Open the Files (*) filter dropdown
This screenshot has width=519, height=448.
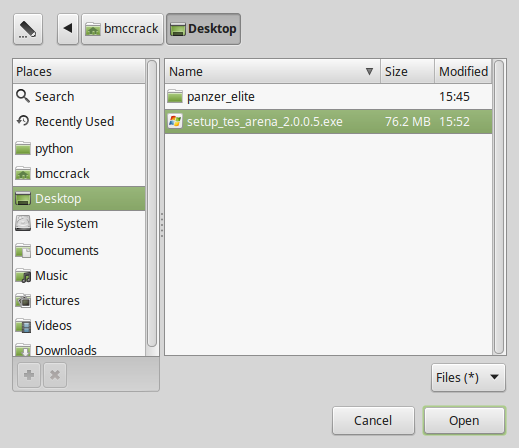coord(468,377)
